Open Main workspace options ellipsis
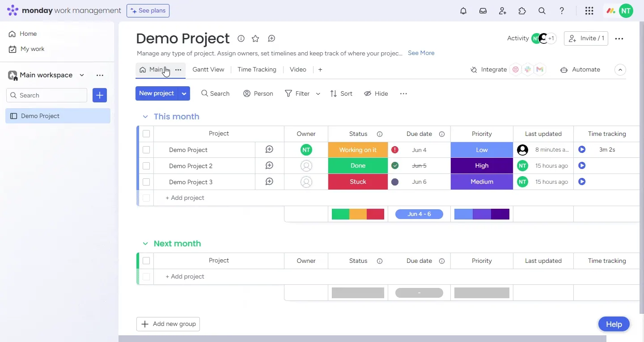This screenshot has width=644, height=342. point(100,75)
